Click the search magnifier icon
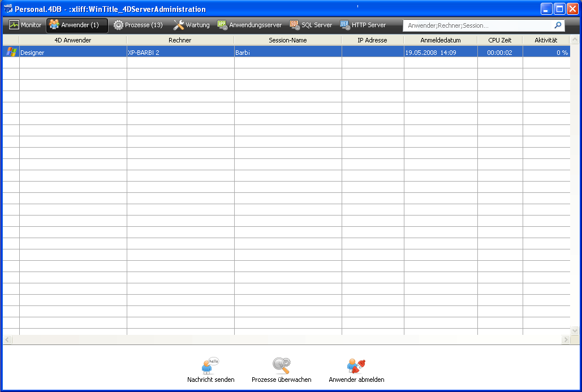The image size is (582, 392). click(x=558, y=25)
